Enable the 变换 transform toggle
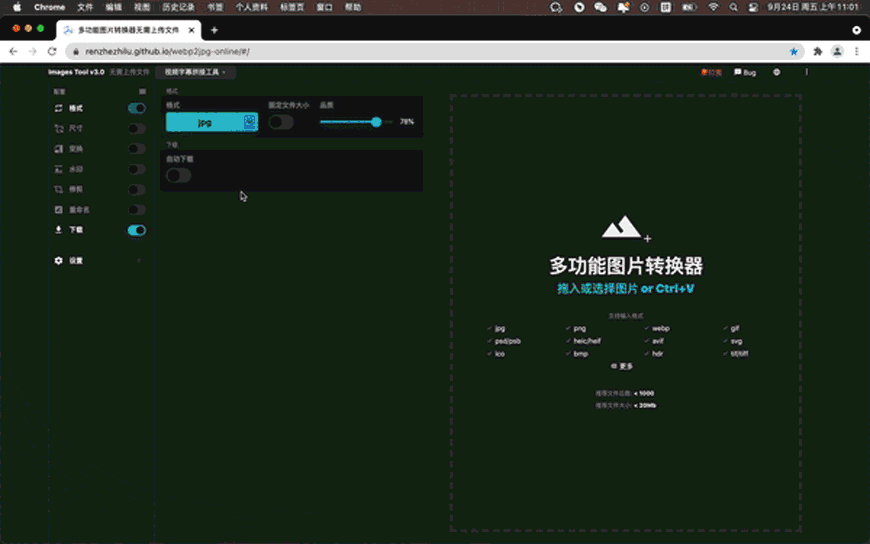Screen dimensions: 870x544 tap(137, 149)
